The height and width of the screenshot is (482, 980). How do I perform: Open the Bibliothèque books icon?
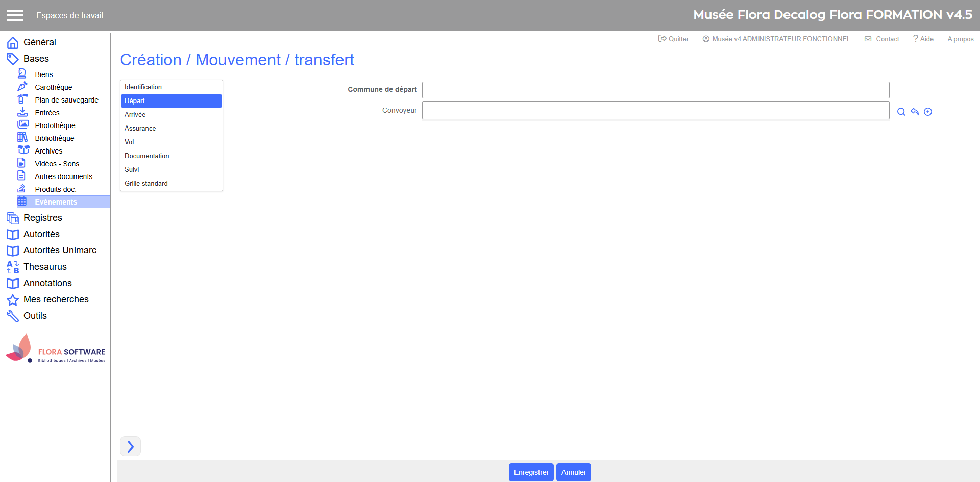click(x=22, y=138)
